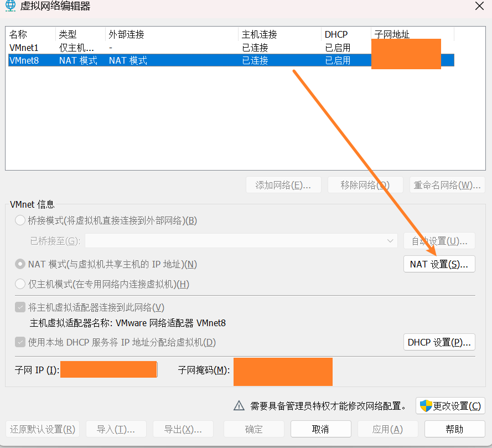Click the 名称 column header
The image size is (492, 448).
tap(32, 34)
